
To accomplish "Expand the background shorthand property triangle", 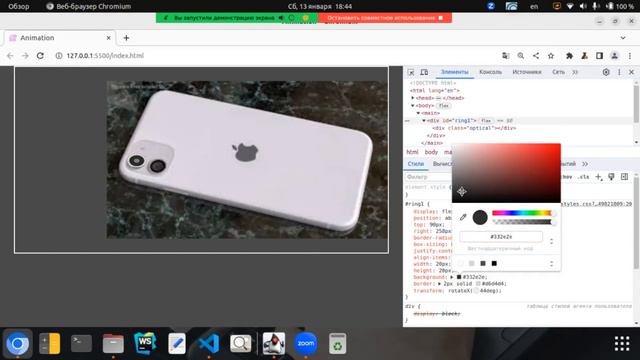I will tap(451, 277).
